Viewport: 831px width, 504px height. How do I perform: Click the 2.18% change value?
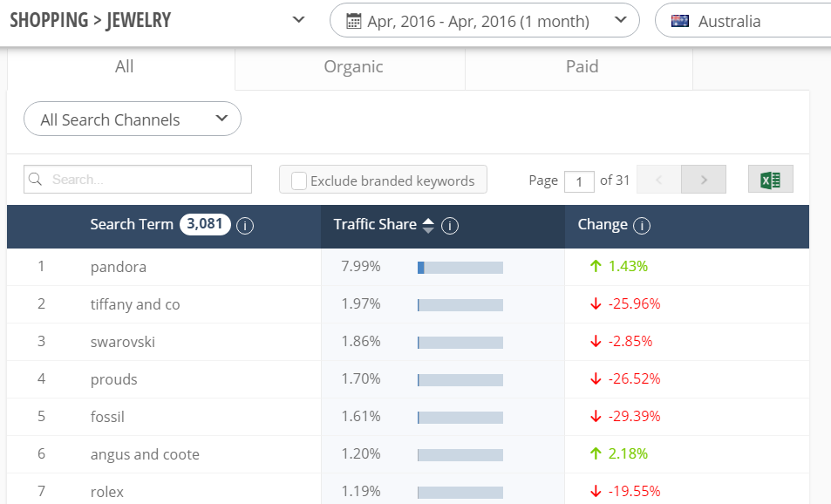pos(628,453)
